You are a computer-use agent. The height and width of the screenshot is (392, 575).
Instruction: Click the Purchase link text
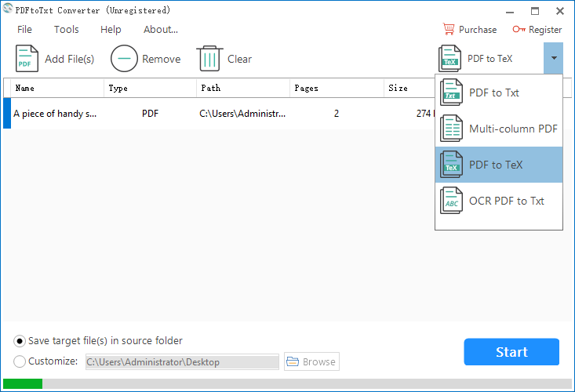pos(478,30)
